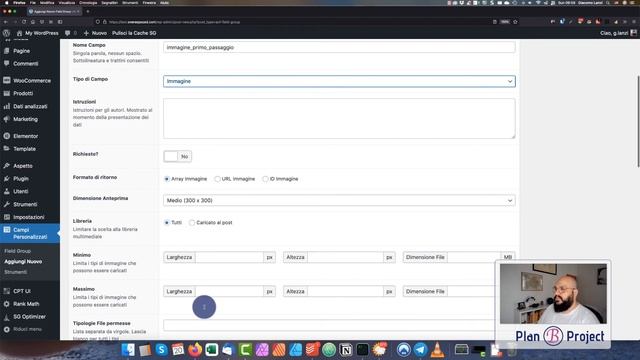
Task: Open the Dimensione Anteprima dropdown
Action: pyautogui.click(x=339, y=200)
